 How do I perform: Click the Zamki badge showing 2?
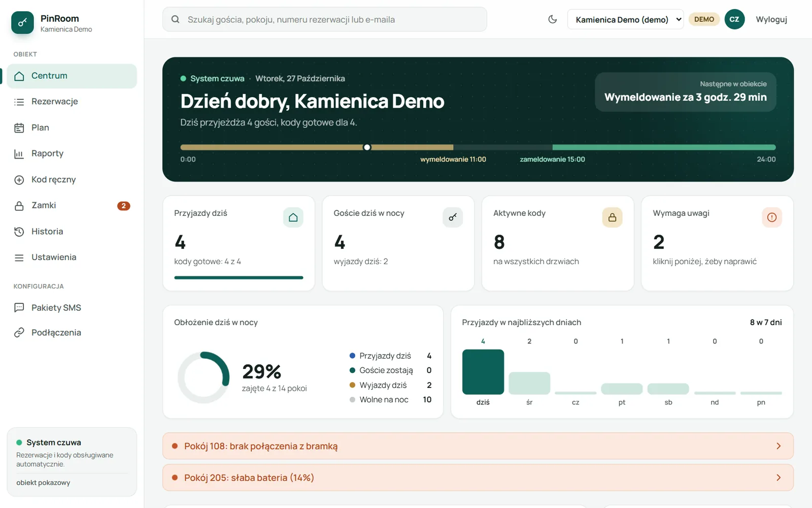pyautogui.click(x=124, y=206)
